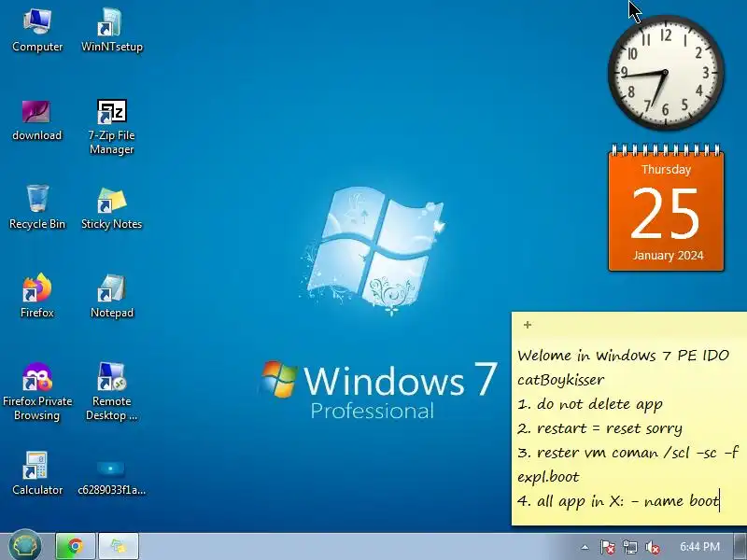Select the Computer desktop icon
The height and width of the screenshot is (560, 747).
click(x=37, y=31)
